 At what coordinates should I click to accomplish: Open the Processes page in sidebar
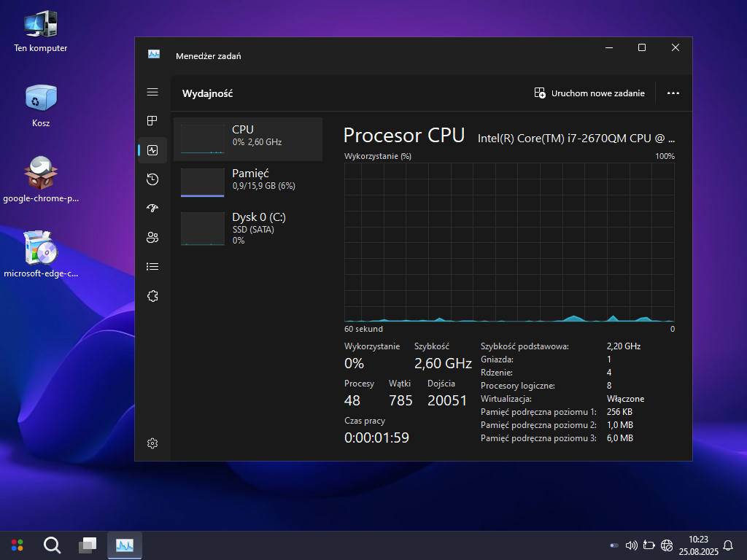click(x=152, y=121)
